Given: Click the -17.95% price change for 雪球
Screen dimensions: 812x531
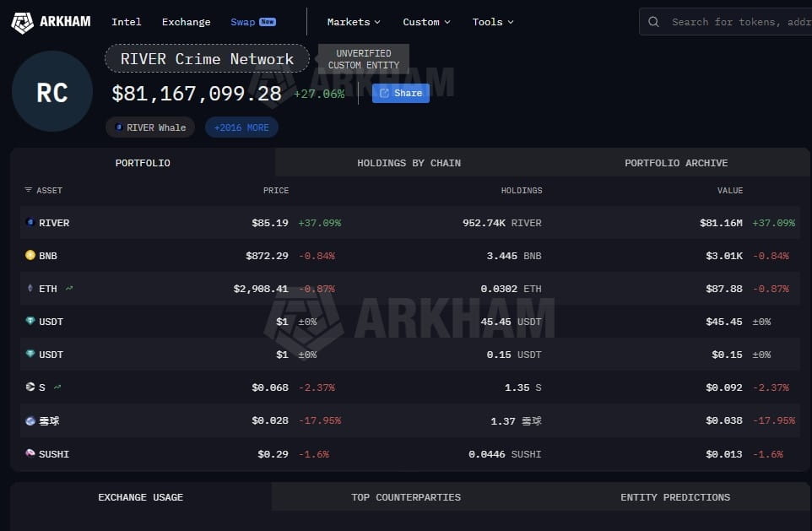Looking at the screenshot, I should (320, 420).
